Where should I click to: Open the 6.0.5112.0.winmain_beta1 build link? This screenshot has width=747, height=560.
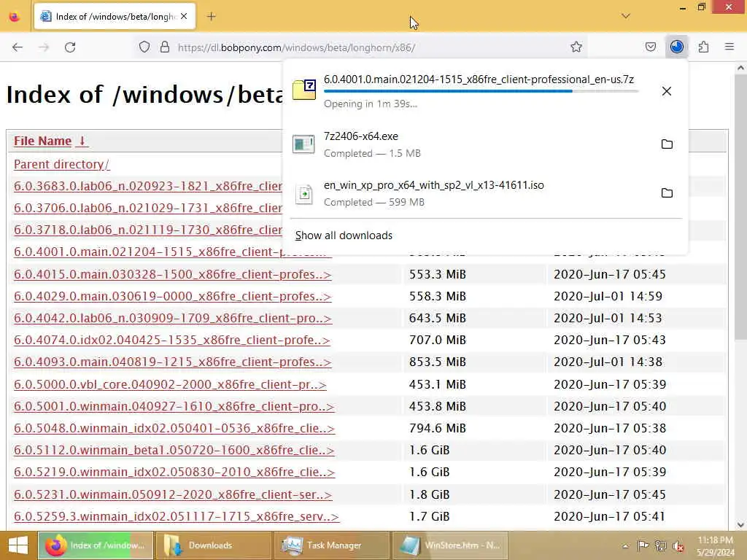pos(174,450)
